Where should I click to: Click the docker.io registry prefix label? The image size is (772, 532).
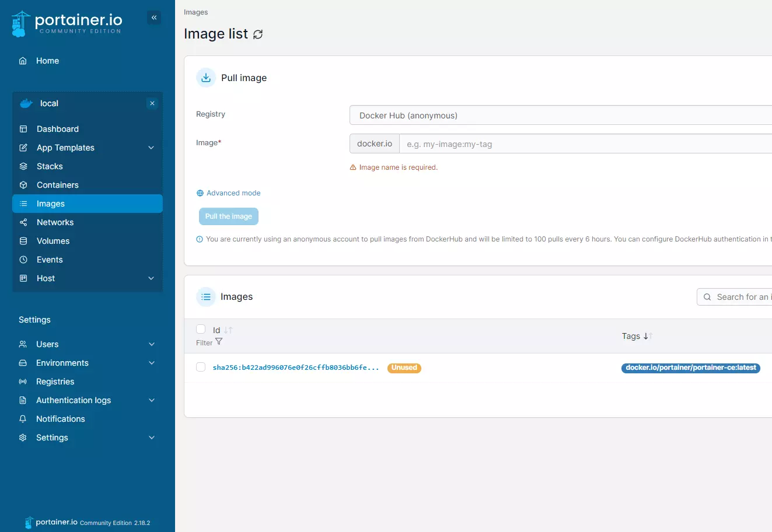(375, 143)
